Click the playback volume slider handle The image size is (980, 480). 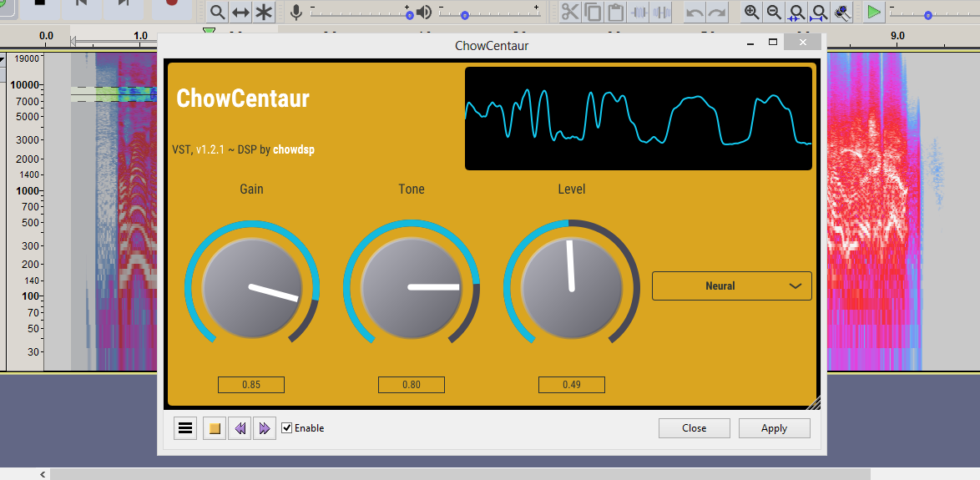(464, 15)
